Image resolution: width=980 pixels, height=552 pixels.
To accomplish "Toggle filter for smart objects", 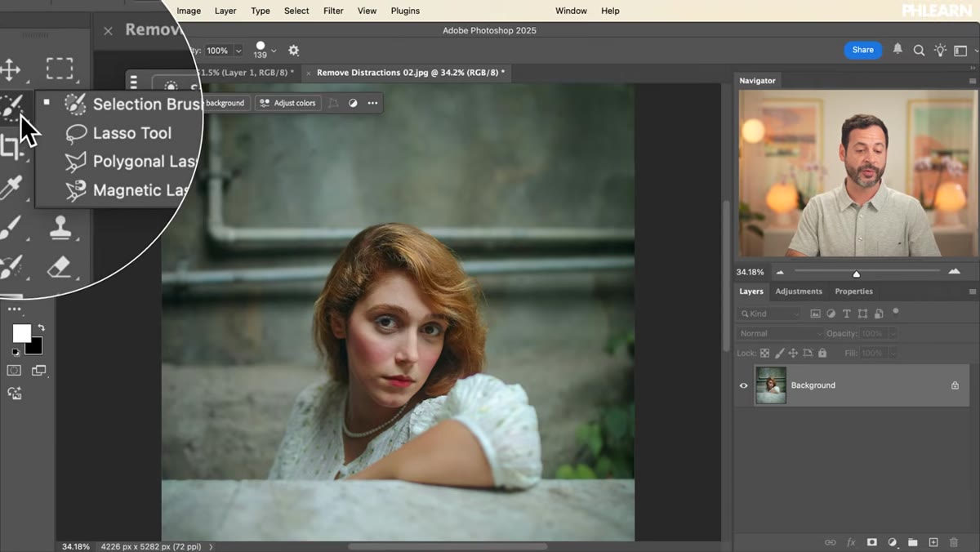I will pyautogui.click(x=879, y=314).
